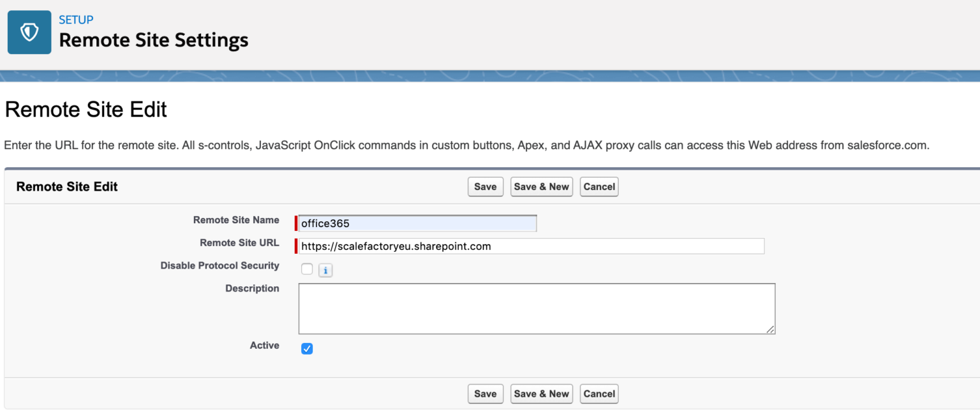Image resolution: width=980 pixels, height=419 pixels.
Task: Grab the Description box resize handle
Action: tap(771, 330)
